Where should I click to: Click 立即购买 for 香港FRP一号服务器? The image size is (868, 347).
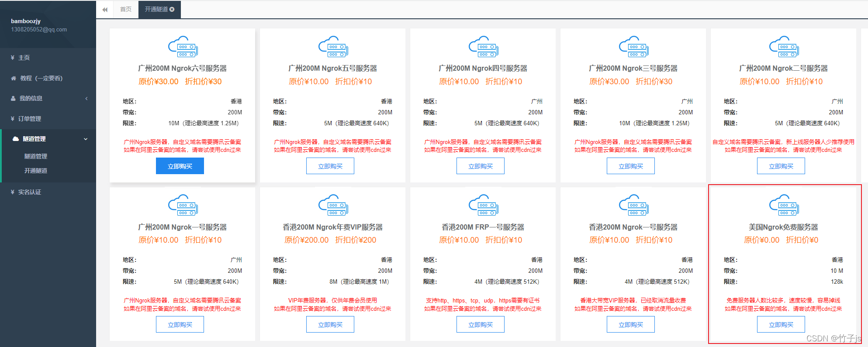[x=481, y=324]
